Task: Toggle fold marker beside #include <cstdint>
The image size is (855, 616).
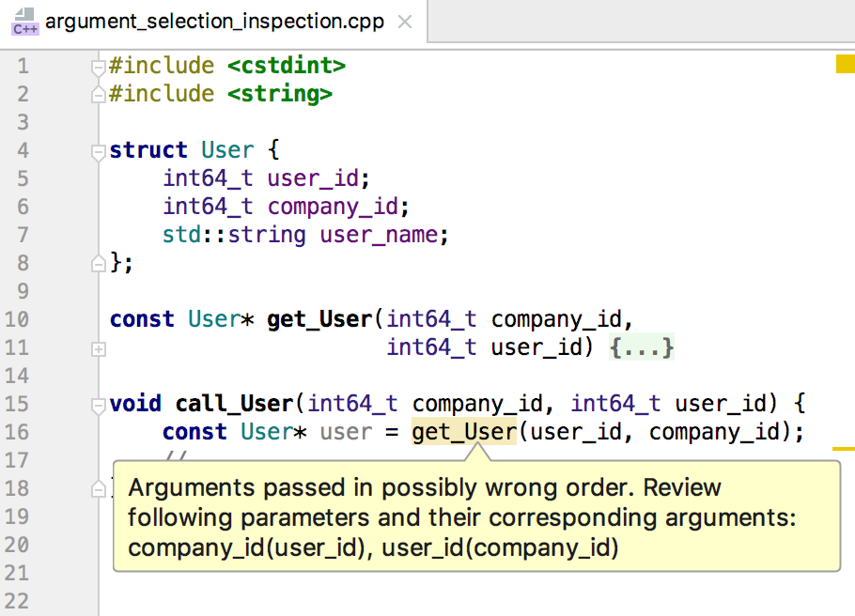Action: pos(98,67)
